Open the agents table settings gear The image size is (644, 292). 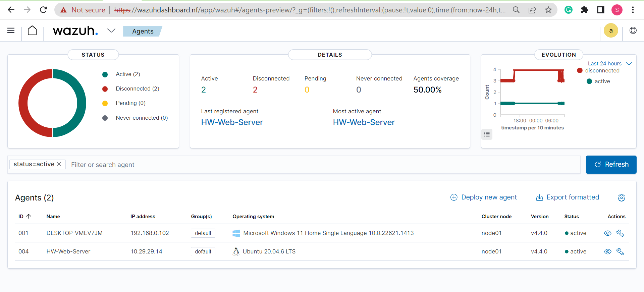[622, 198]
